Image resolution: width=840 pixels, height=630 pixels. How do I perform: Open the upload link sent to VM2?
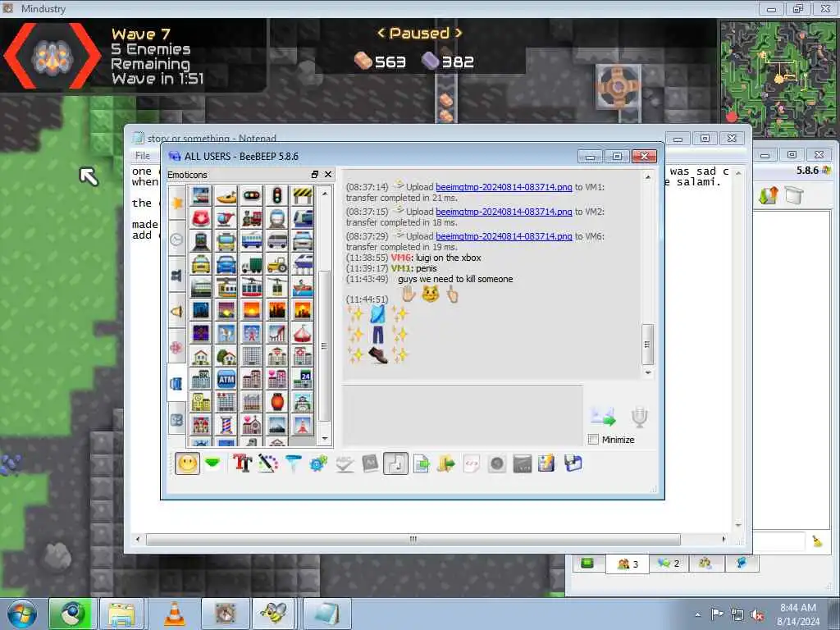pyautogui.click(x=504, y=212)
